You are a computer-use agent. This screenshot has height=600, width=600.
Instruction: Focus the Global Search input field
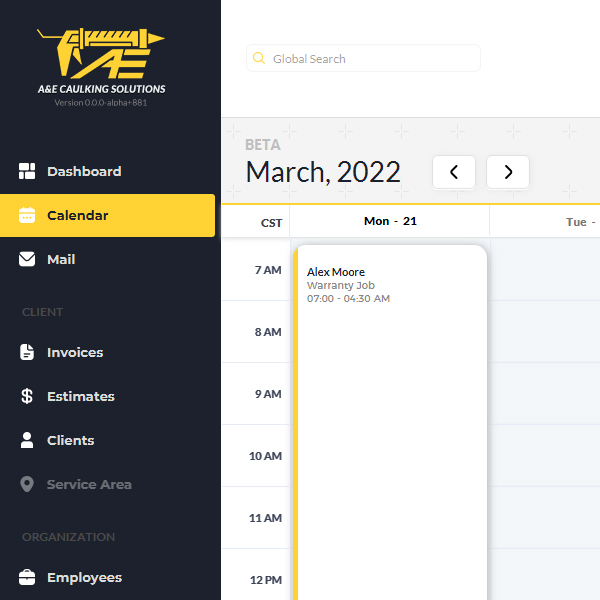(370, 59)
